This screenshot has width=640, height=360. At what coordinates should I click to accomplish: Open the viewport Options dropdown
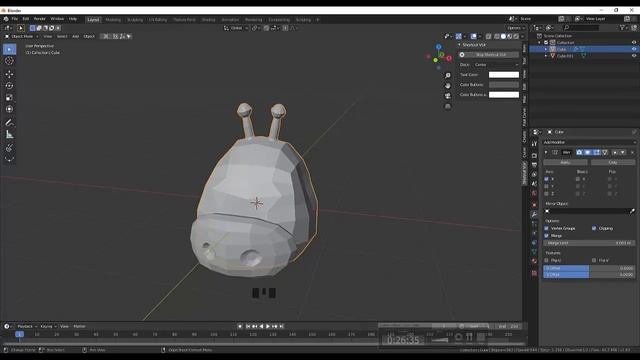point(516,28)
